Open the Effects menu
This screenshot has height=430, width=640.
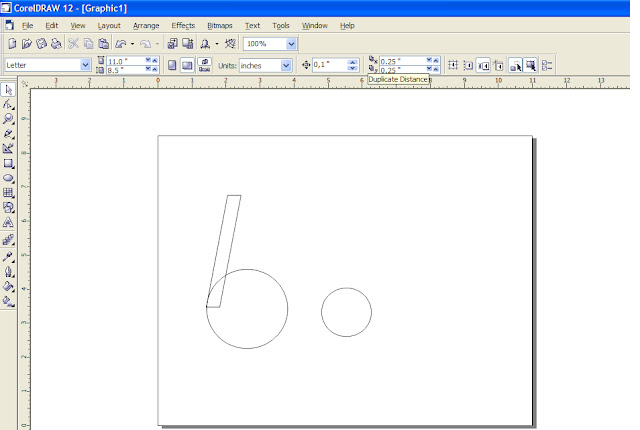pyautogui.click(x=183, y=26)
